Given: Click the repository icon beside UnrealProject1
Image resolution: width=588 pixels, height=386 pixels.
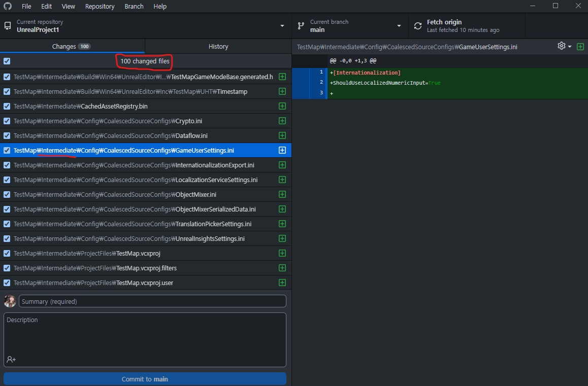Looking at the screenshot, I should (x=8, y=26).
